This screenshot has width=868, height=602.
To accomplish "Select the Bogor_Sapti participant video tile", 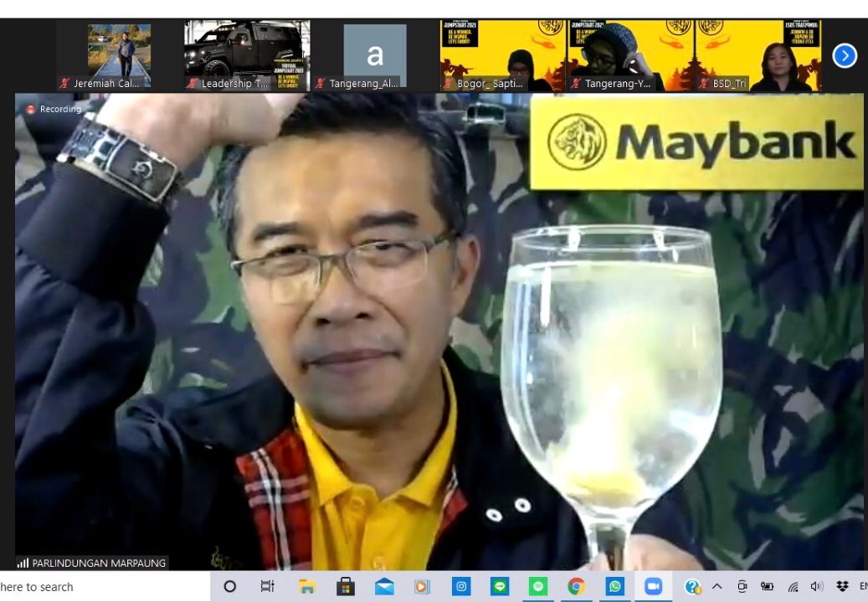I will (503, 55).
